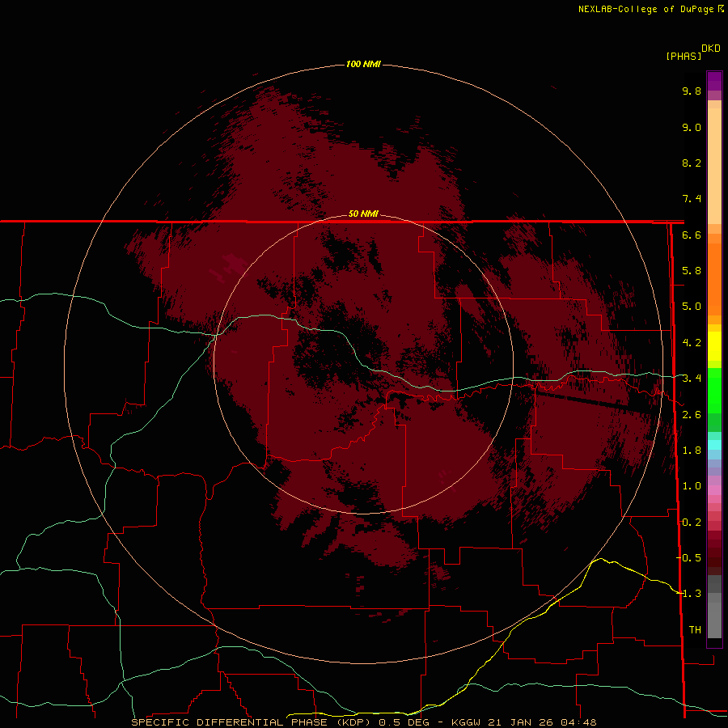This screenshot has width=728, height=728.
Task: Click the 3.4 value on color scale
Action: pyautogui.click(x=692, y=379)
